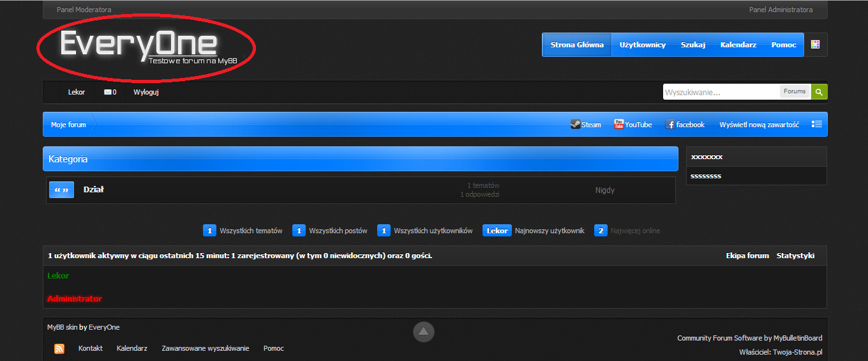868x361 pixels.
Task: Click the list view icon in blue bar
Action: point(816,125)
